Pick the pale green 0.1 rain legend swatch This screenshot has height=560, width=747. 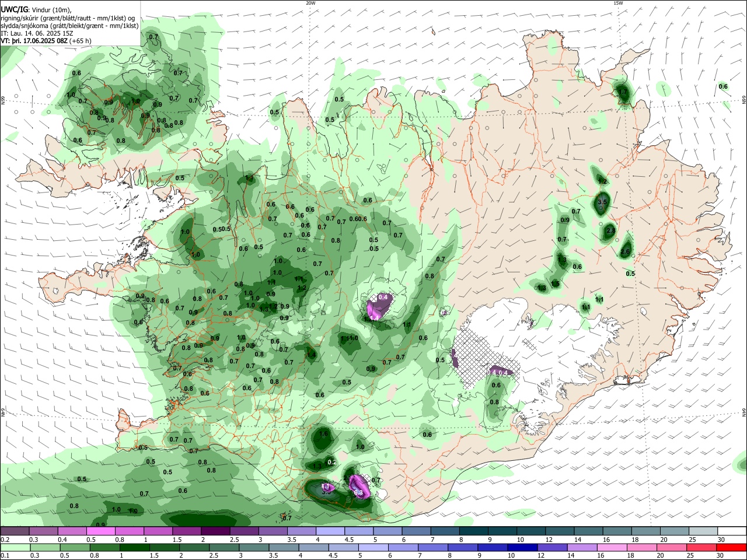pos(14,547)
